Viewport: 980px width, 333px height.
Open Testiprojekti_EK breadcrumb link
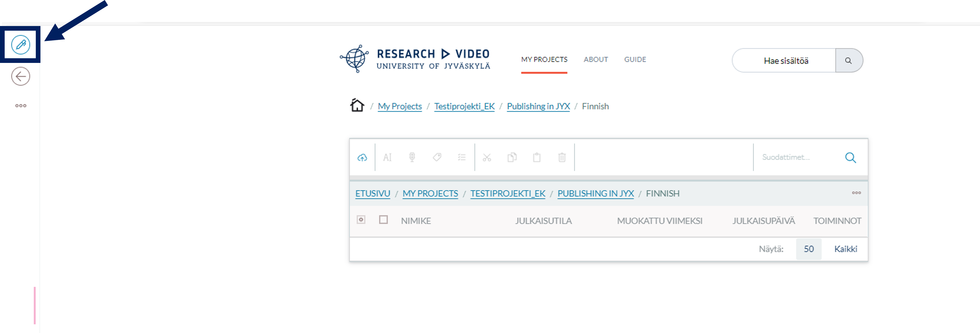465,106
